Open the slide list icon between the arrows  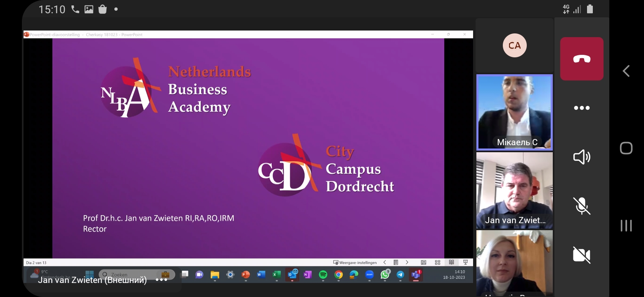395,262
